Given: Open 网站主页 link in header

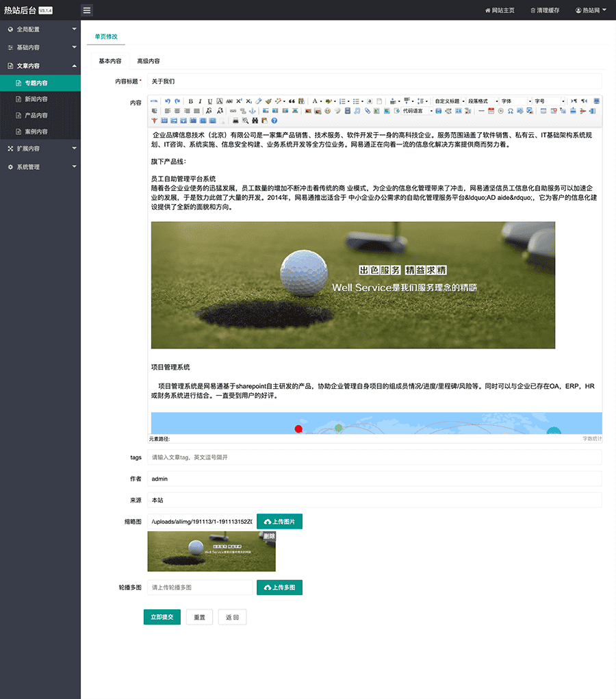Looking at the screenshot, I should pyautogui.click(x=500, y=10).
